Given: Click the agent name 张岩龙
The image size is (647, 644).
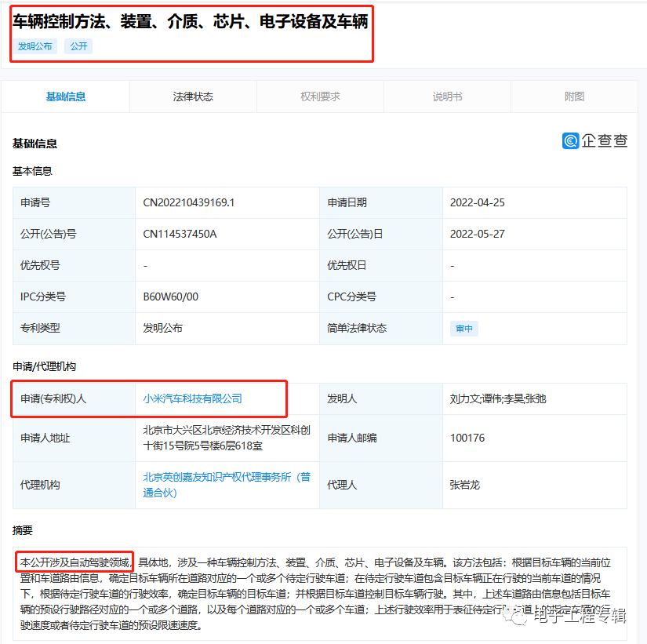Looking at the screenshot, I should (464, 485).
